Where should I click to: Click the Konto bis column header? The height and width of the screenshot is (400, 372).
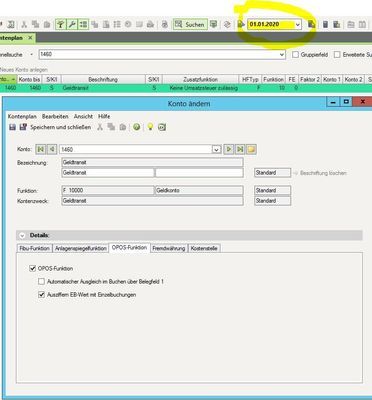point(29,79)
